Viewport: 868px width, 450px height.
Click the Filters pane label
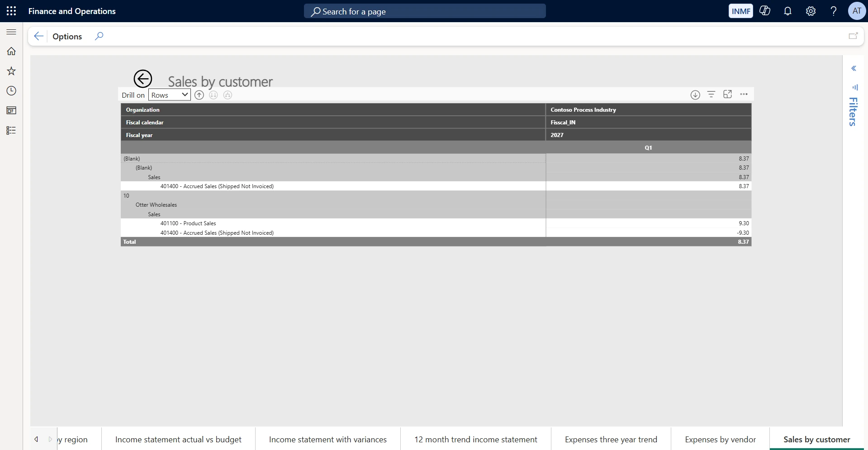point(853,111)
